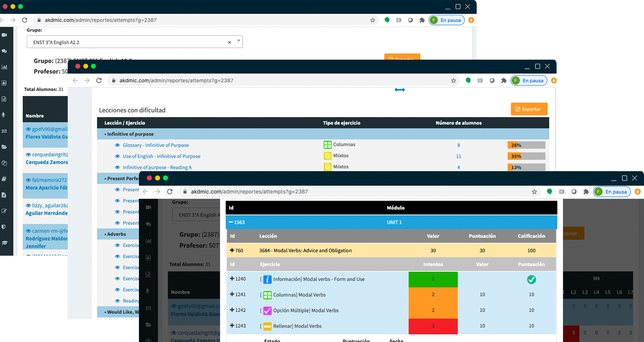This screenshot has height=342, width=644.
Task: Collapse the 1563 UNIT 1 module row
Action: (231, 222)
